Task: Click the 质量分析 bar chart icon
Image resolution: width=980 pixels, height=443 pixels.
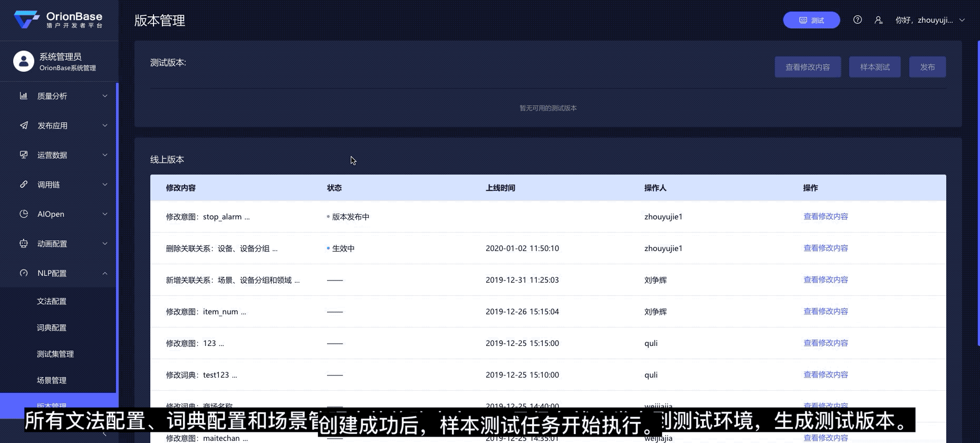Action: click(24, 96)
